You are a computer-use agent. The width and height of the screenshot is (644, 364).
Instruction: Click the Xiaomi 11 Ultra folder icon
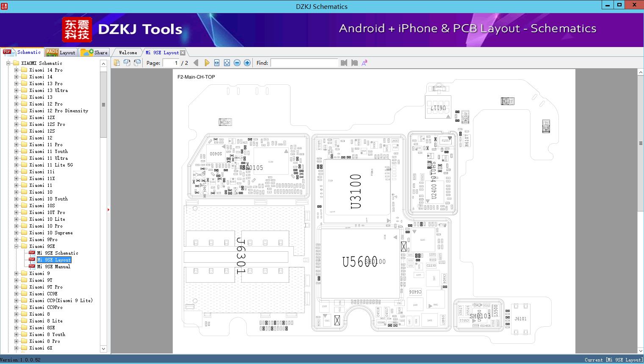coord(24,158)
